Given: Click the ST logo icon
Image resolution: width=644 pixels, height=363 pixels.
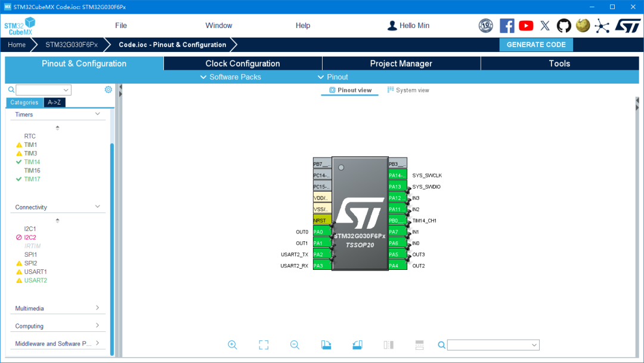Looking at the screenshot, I should pos(627,26).
